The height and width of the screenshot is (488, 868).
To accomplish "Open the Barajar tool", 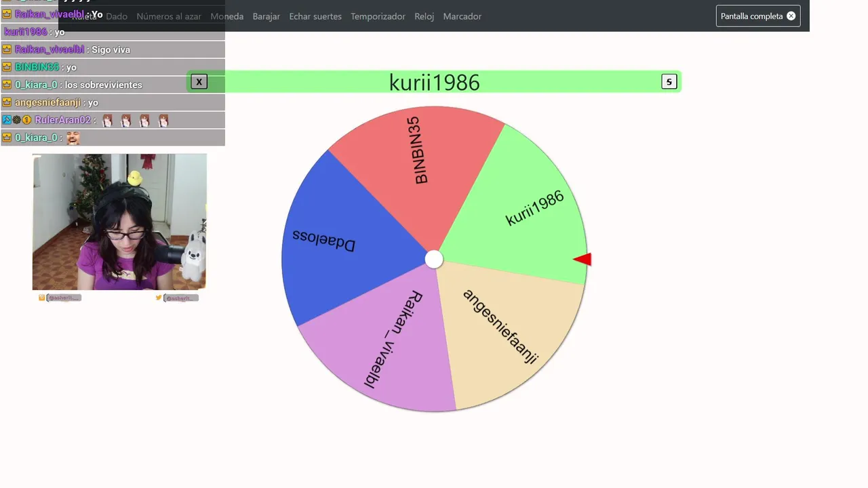I will [267, 16].
